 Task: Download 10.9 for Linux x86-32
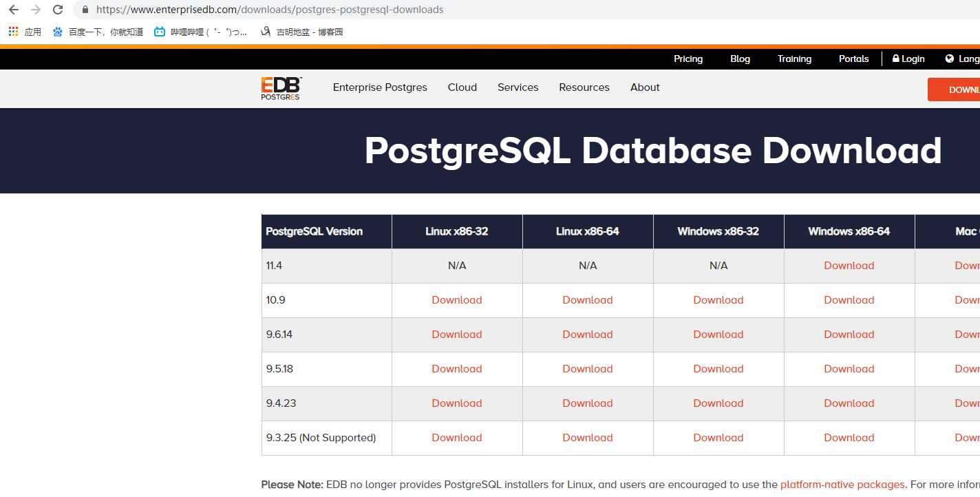457,300
